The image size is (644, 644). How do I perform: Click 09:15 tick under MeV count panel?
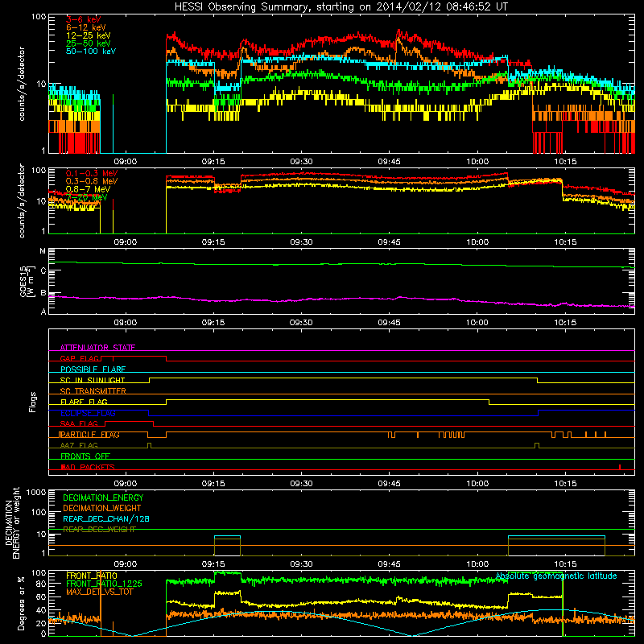pyautogui.click(x=213, y=242)
